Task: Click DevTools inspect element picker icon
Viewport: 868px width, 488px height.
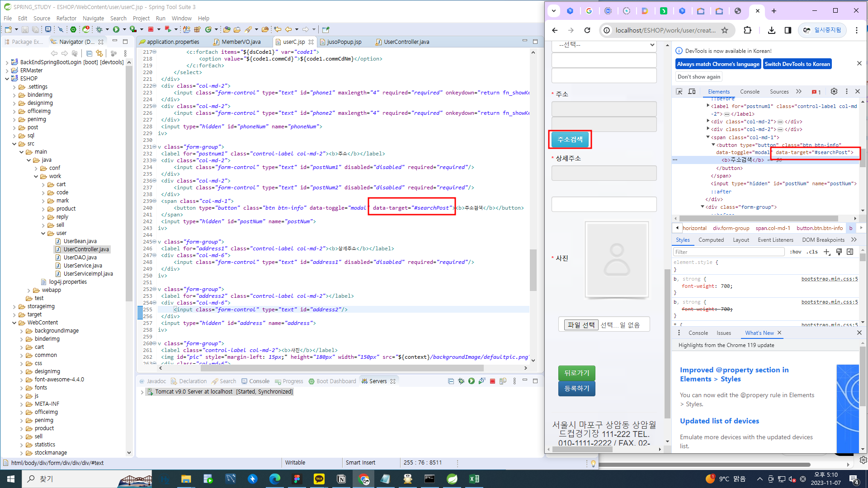Action: pos(679,91)
